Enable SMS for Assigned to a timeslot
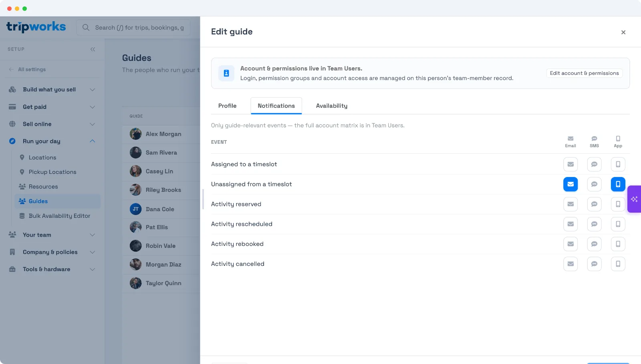Image resolution: width=641 pixels, height=364 pixels. pos(594,164)
